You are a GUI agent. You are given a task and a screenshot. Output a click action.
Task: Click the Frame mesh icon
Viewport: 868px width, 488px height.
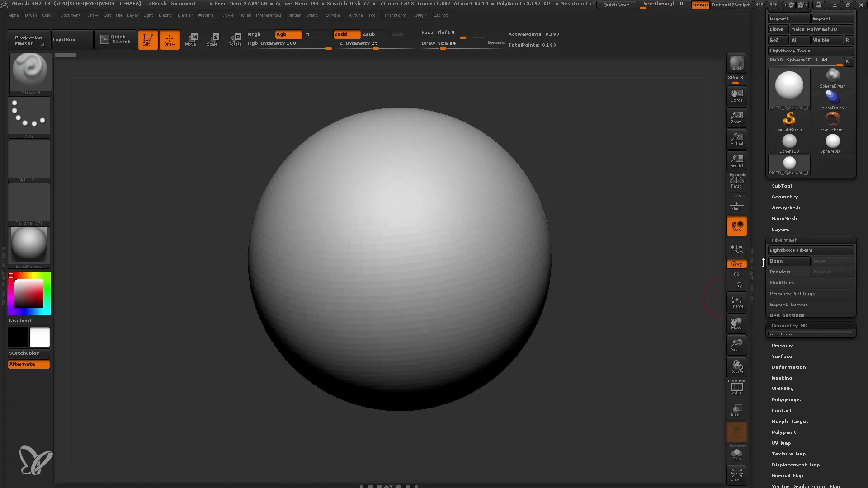[736, 302]
